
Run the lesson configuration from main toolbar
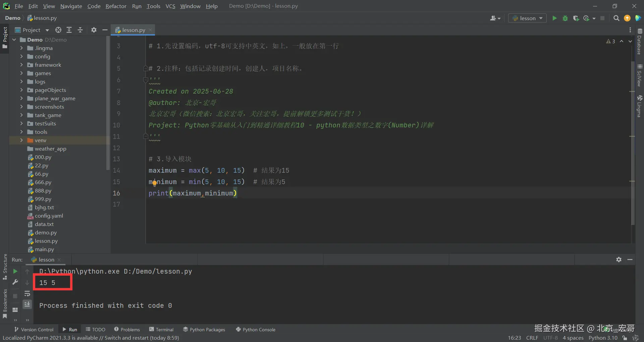[x=554, y=18]
